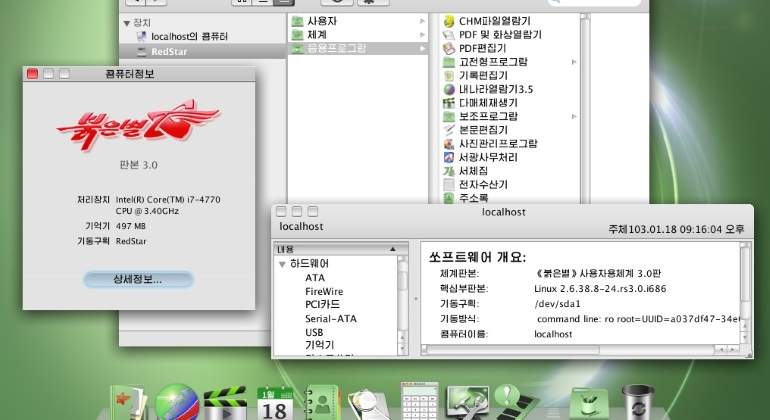Select 전자수산기 calculator in the list
Viewport: 770px width, 420px height.
tap(475, 185)
